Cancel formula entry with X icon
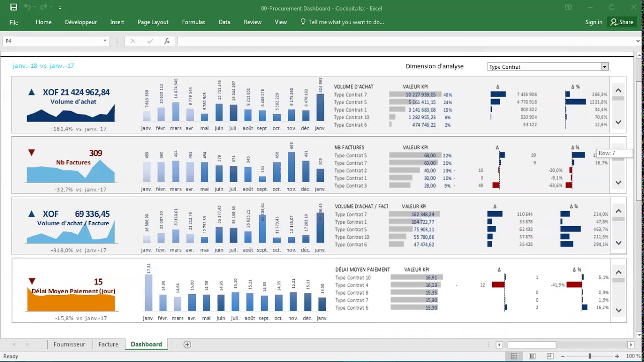 (x=133, y=41)
